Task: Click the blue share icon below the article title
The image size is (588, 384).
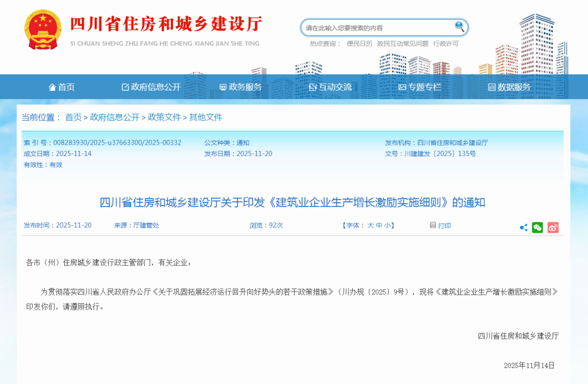Action: [523, 227]
